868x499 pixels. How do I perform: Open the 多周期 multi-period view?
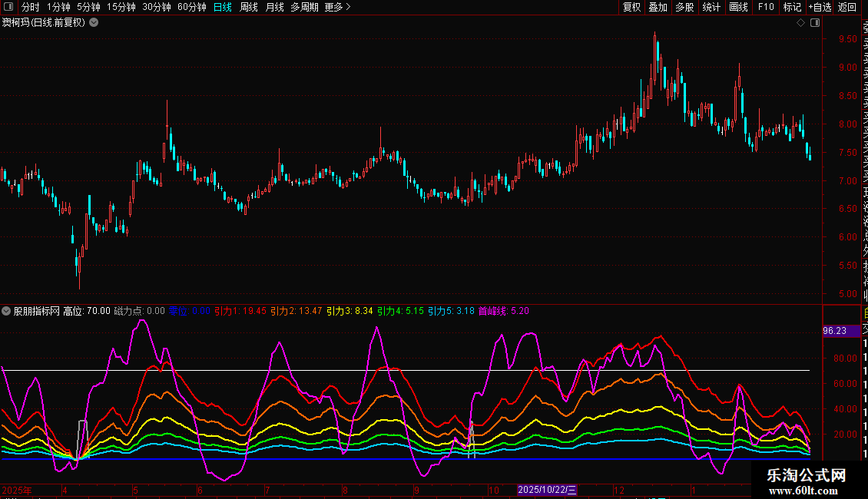pyautogui.click(x=304, y=7)
